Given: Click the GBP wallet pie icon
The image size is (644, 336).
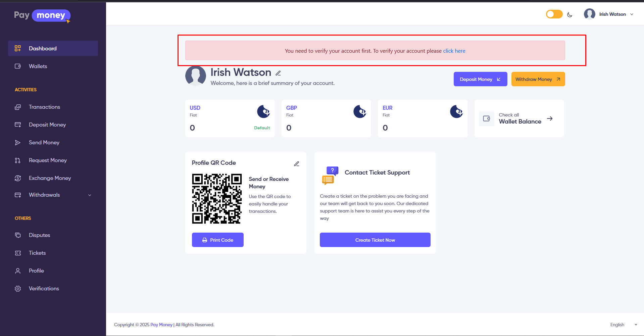Looking at the screenshot, I should pyautogui.click(x=360, y=111).
